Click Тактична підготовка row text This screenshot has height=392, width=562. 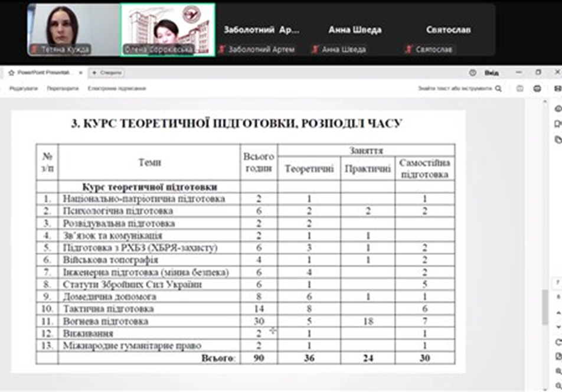pyautogui.click(x=109, y=309)
